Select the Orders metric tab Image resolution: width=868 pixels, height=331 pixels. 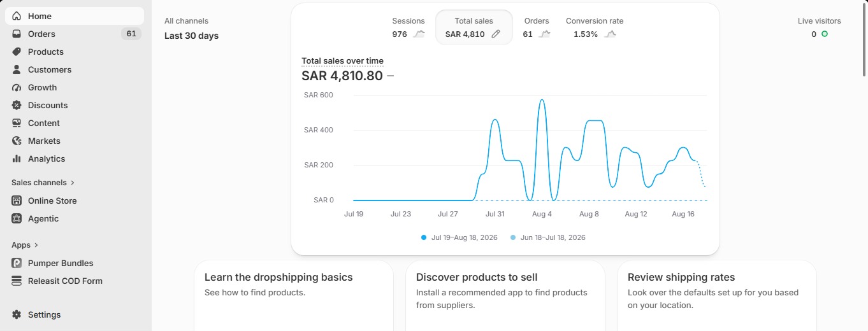537,27
